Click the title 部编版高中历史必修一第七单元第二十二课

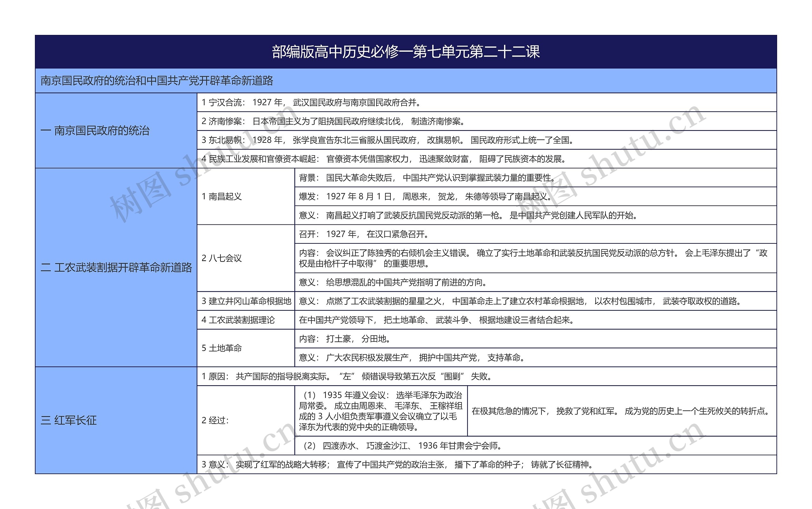[x=406, y=52]
